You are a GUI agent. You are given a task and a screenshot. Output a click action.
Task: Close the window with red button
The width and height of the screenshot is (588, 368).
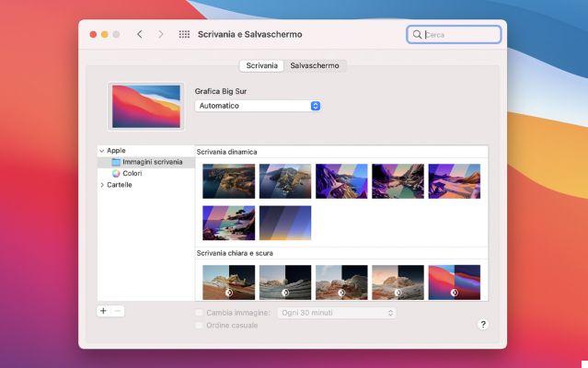tap(93, 34)
